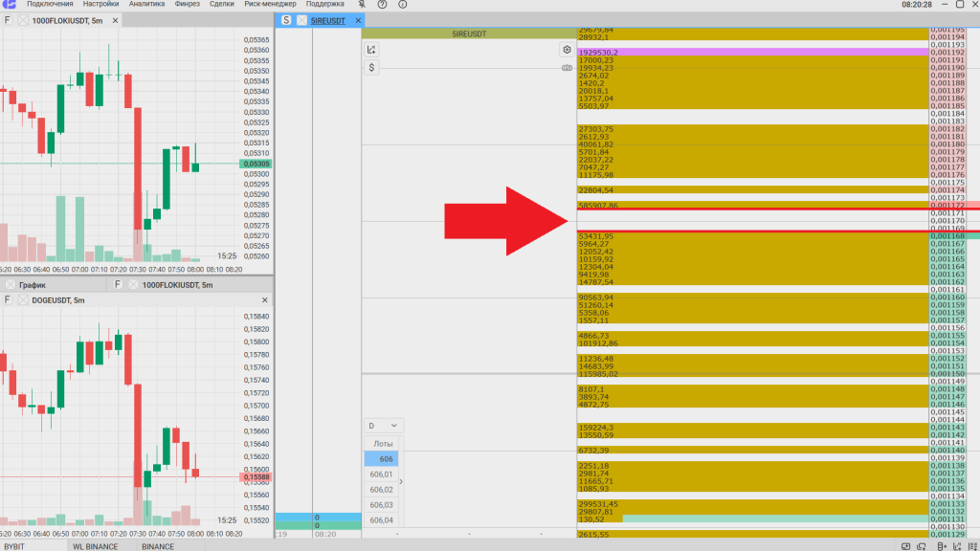This screenshot has height=551, width=980.
Task: Close the 5IREUSDT tab
Action: point(359,20)
